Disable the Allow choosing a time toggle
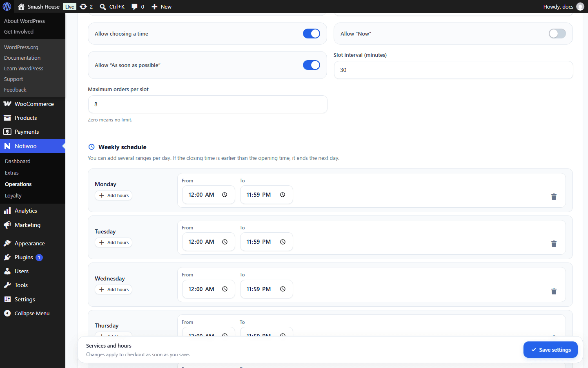Viewport: 588px width, 368px height. click(312, 34)
